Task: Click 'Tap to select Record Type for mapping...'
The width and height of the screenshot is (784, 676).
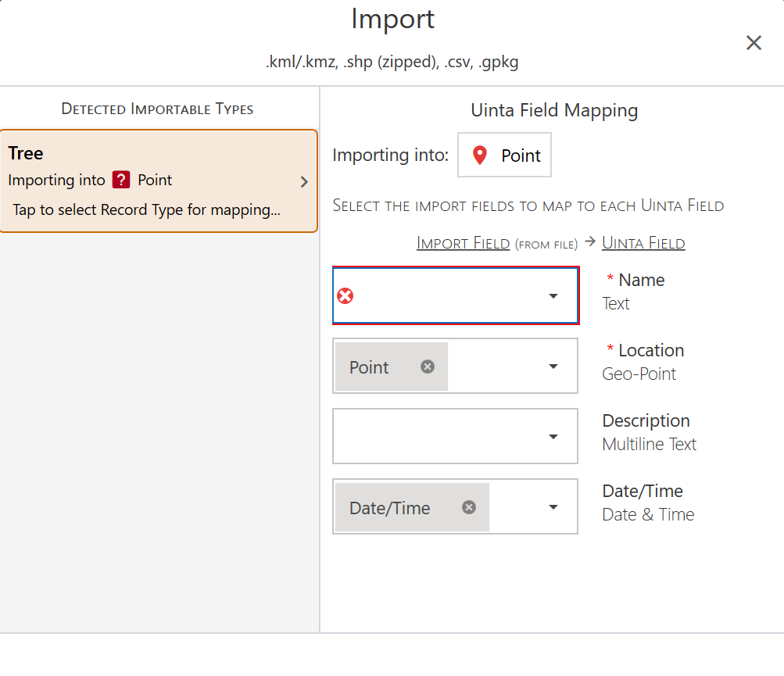Action: 146,209
